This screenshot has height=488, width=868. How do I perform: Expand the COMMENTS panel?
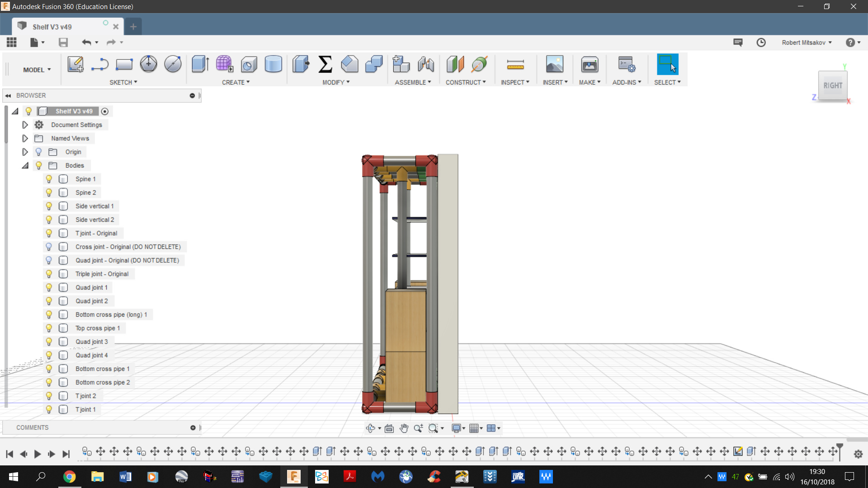point(193,427)
